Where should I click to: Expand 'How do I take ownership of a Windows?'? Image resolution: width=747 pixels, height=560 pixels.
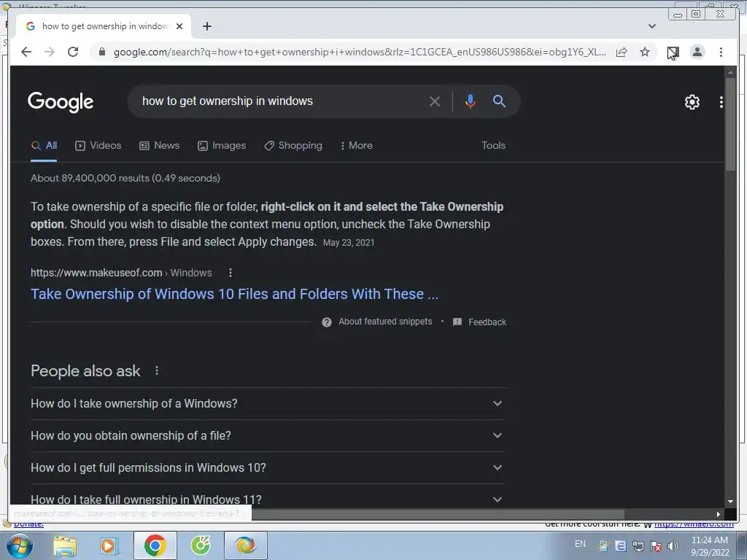(268, 403)
